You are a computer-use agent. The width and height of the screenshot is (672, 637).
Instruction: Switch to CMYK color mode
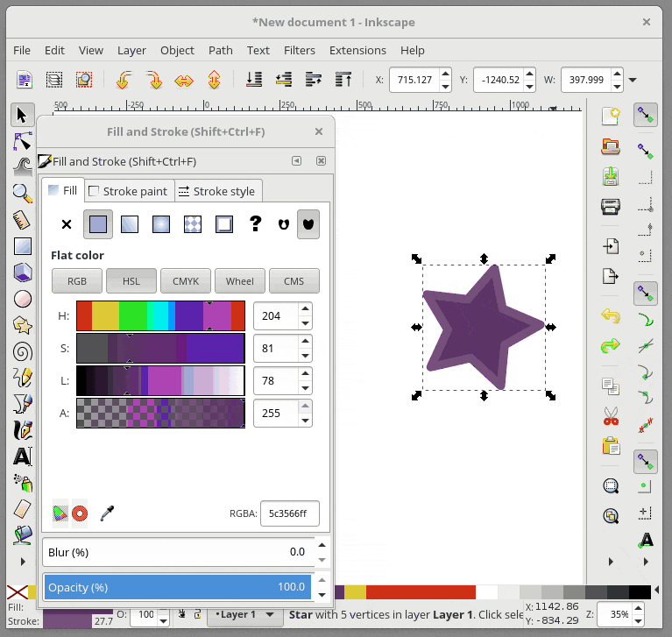186,281
